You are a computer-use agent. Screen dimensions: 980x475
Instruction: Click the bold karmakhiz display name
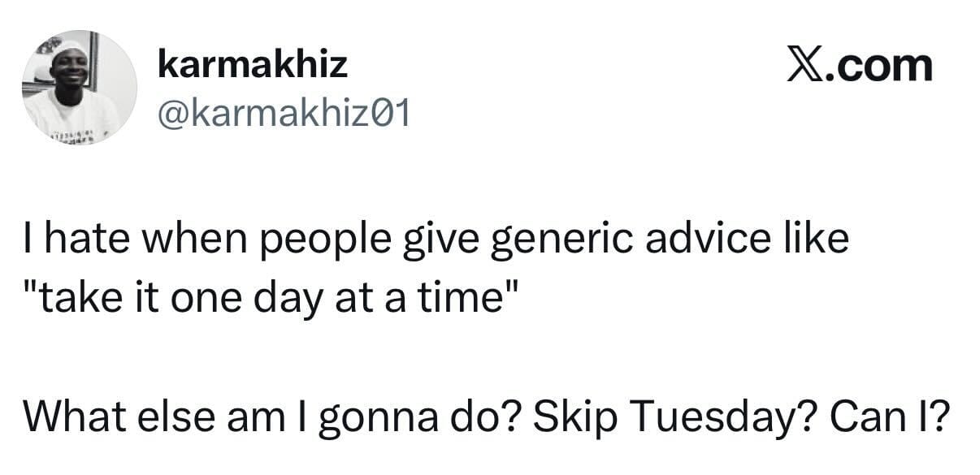point(252,64)
